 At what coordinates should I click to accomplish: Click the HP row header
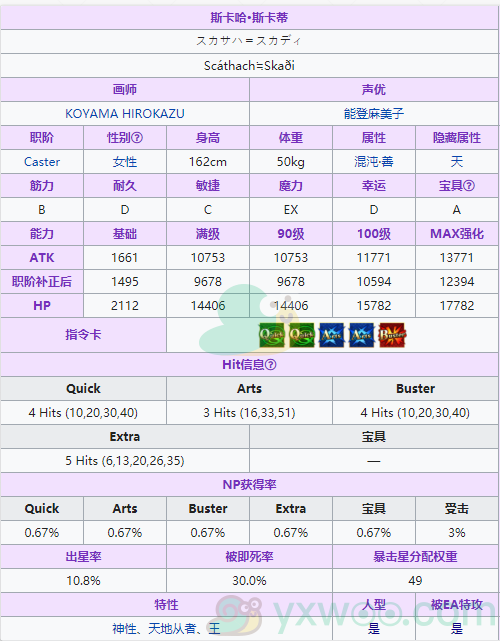pyautogui.click(x=42, y=306)
